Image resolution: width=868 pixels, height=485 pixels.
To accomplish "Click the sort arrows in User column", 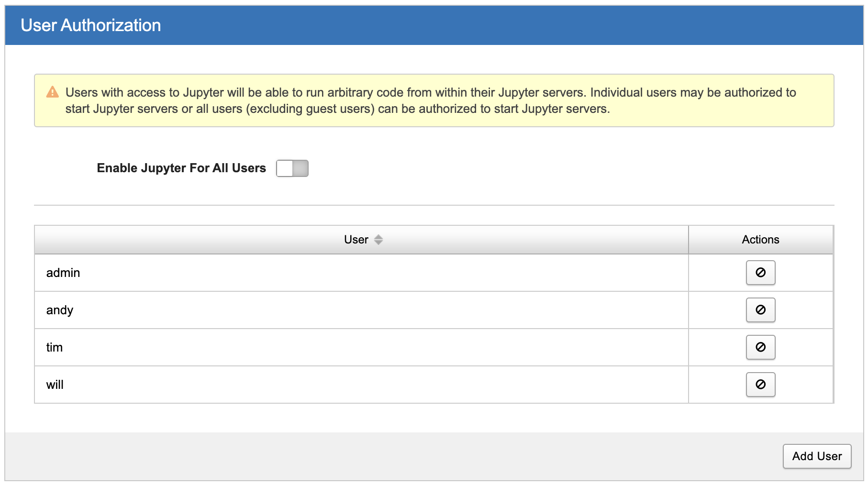I will [x=378, y=240].
